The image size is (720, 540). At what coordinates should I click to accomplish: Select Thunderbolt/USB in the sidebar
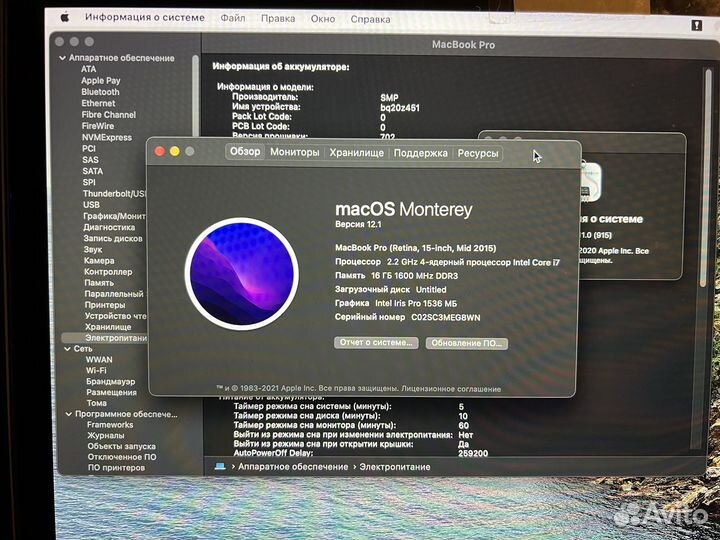pyautogui.click(x=114, y=193)
